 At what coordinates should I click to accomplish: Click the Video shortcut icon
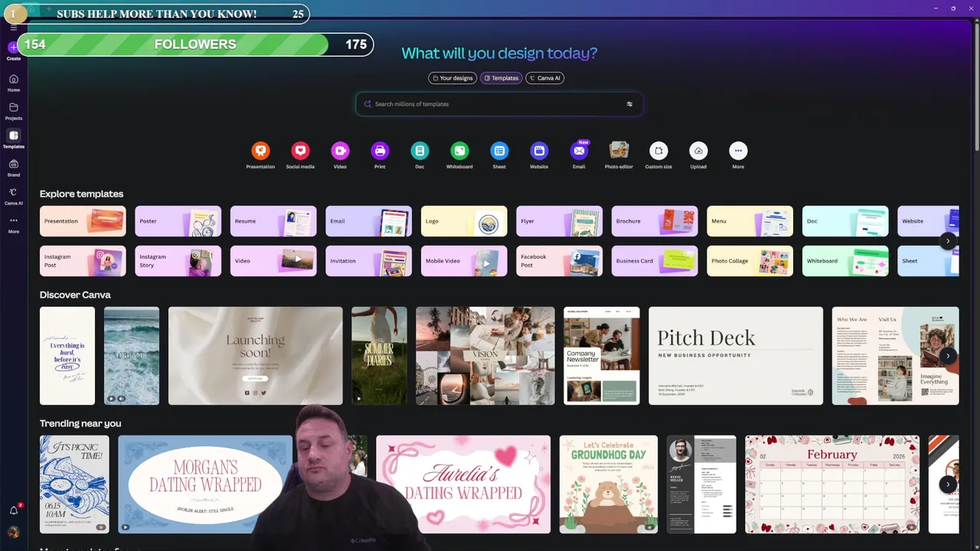coord(340,151)
